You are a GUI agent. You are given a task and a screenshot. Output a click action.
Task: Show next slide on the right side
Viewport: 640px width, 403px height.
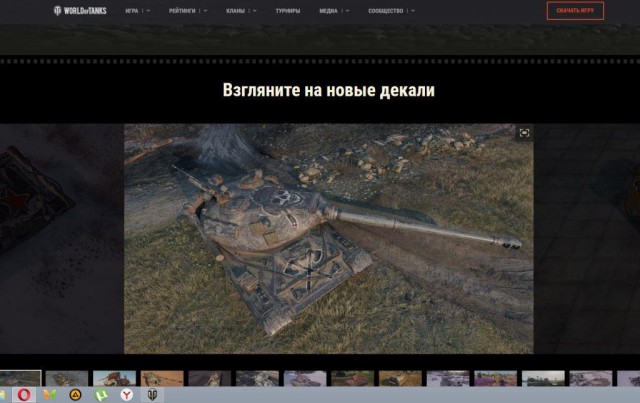click(587, 239)
